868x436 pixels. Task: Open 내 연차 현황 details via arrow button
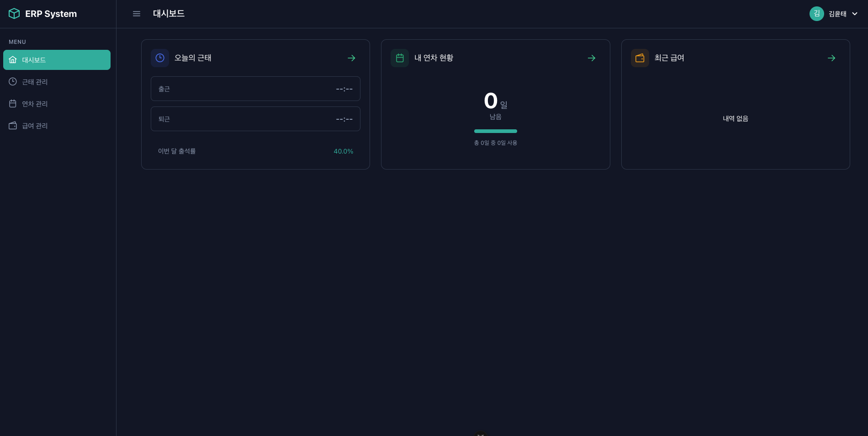pyautogui.click(x=591, y=58)
